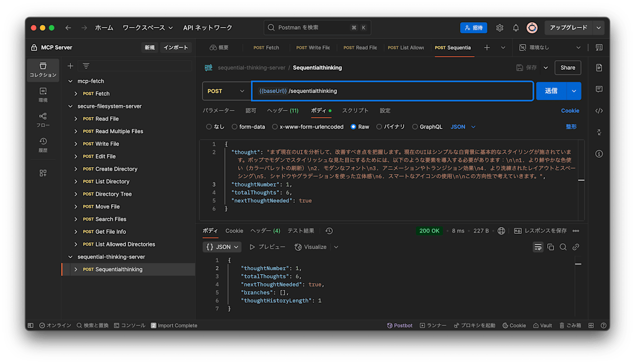Click the link icon in response toolbar

tap(576, 247)
